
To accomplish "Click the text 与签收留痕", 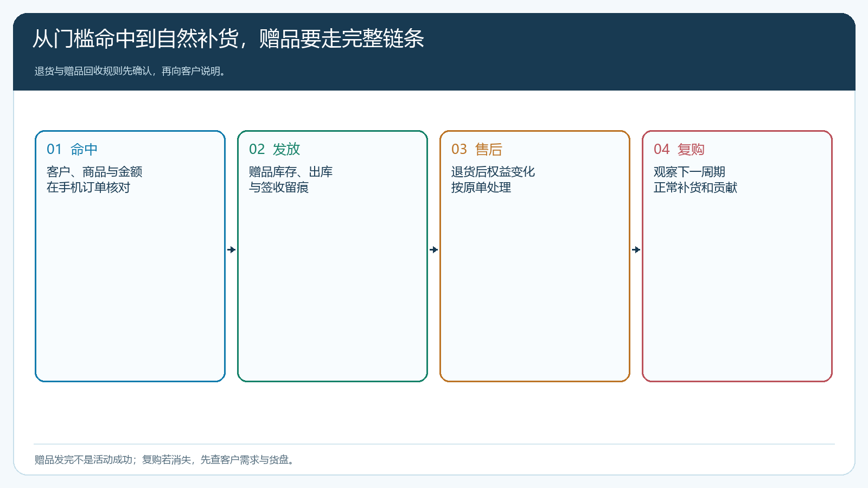I will [279, 188].
